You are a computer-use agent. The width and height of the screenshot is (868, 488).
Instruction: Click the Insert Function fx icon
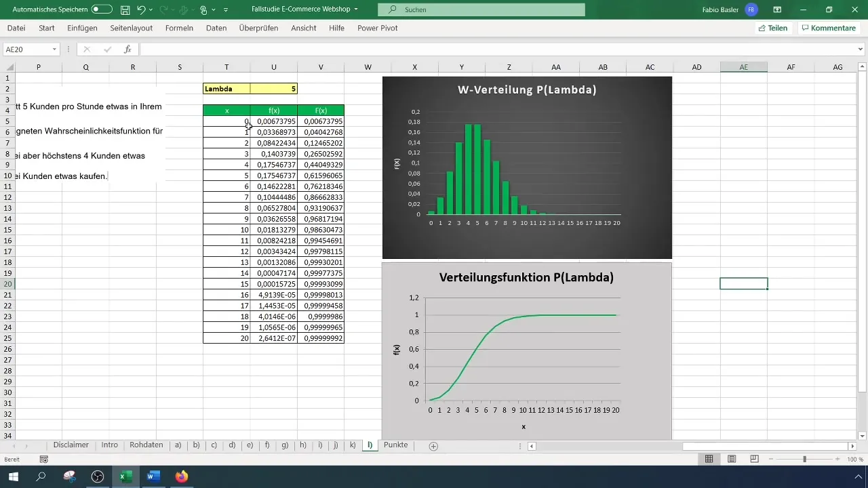click(x=127, y=49)
